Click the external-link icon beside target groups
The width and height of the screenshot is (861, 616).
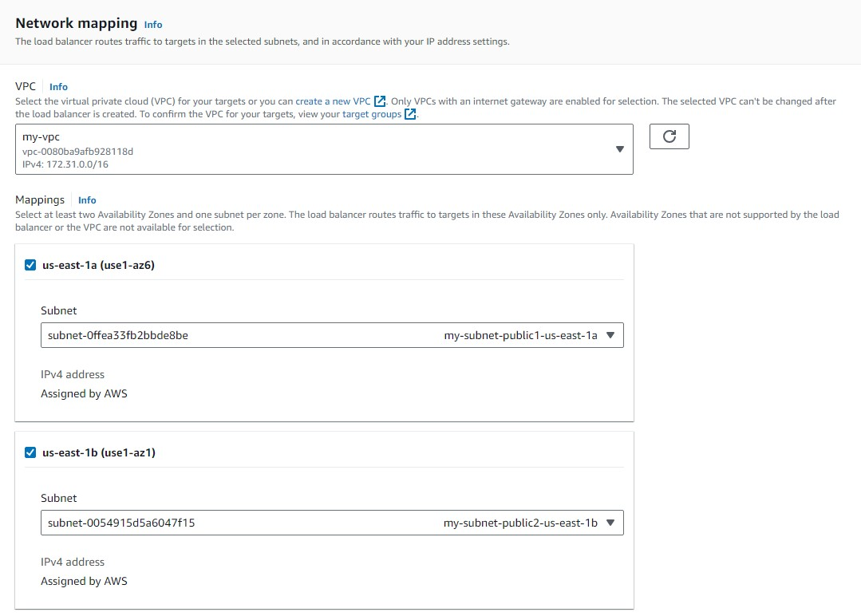point(410,113)
